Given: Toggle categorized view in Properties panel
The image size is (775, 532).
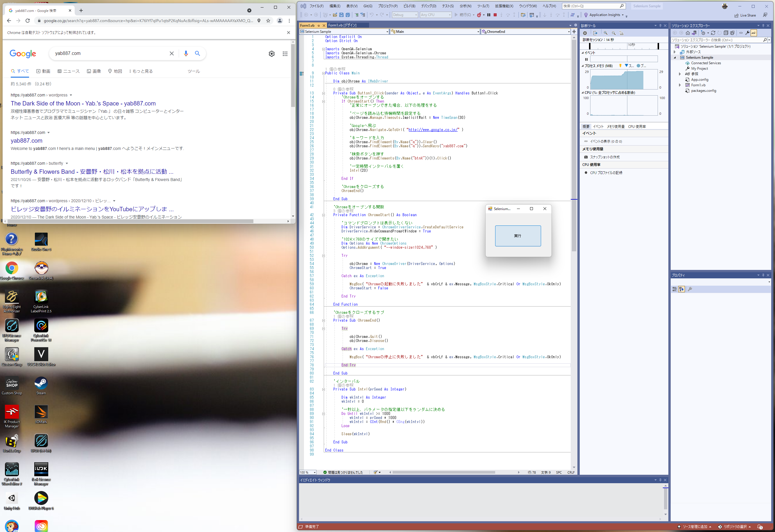Looking at the screenshot, I should (x=674, y=289).
